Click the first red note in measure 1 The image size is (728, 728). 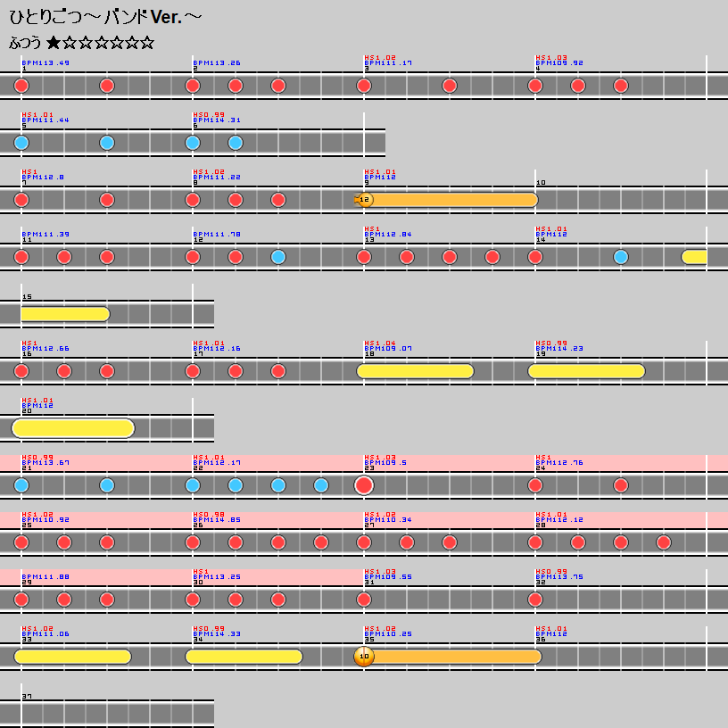pyautogui.click(x=21, y=86)
